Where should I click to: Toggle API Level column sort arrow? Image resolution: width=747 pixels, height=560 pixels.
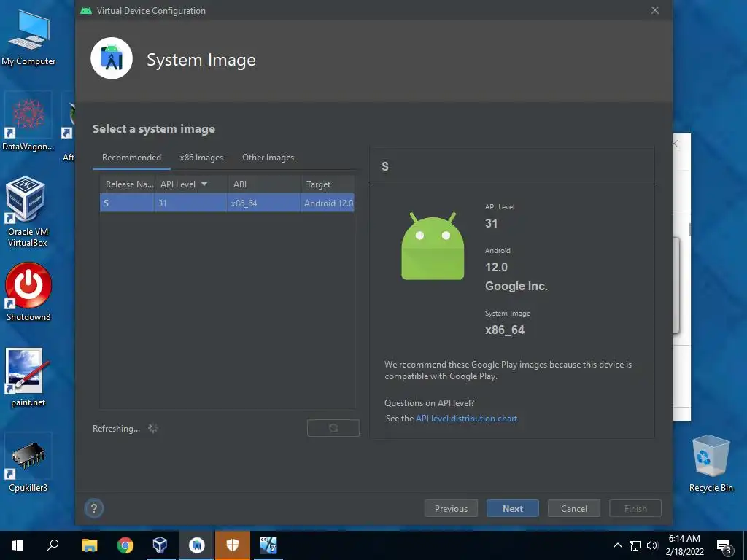tap(204, 184)
